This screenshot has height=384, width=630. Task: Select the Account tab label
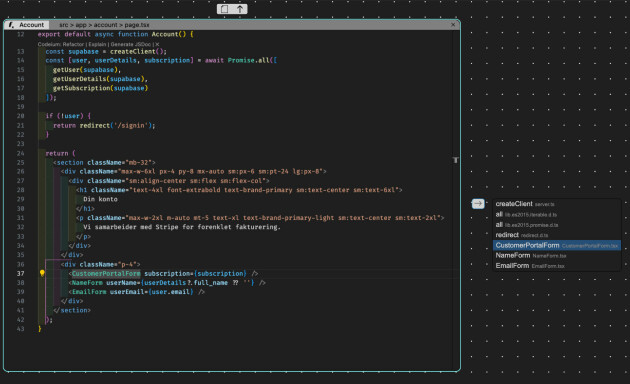(31, 25)
